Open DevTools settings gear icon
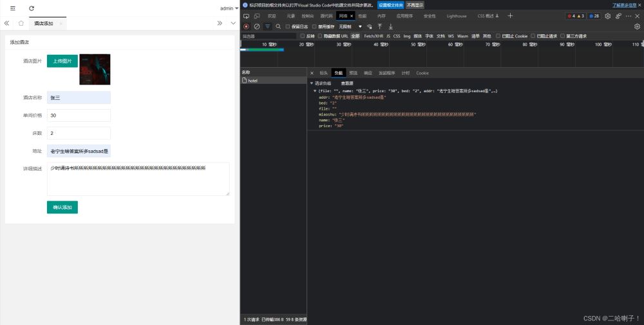 (x=607, y=15)
